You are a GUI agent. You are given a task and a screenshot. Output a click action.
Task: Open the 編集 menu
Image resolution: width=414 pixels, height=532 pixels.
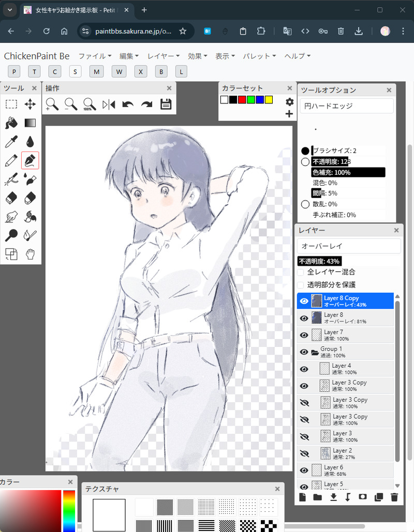(x=129, y=56)
